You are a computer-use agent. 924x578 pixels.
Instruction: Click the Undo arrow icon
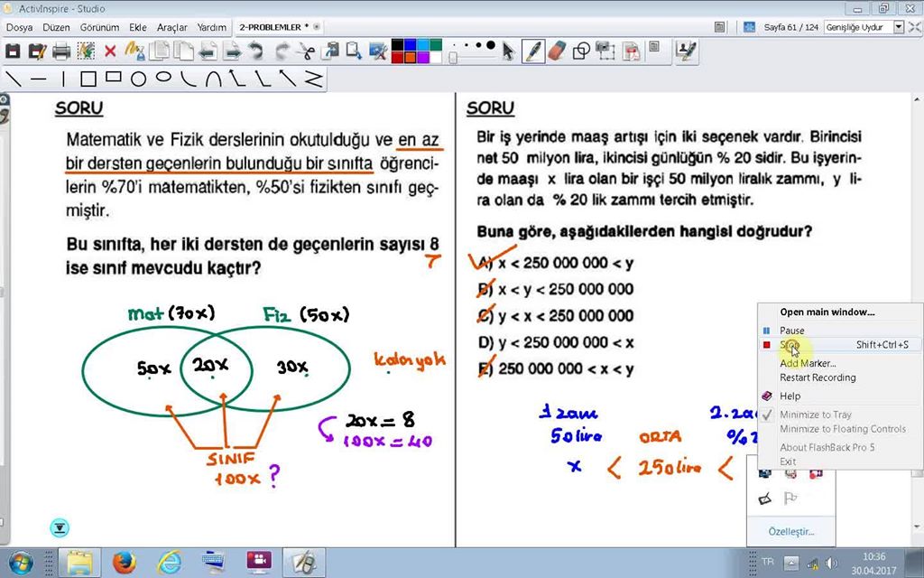tap(255, 51)
